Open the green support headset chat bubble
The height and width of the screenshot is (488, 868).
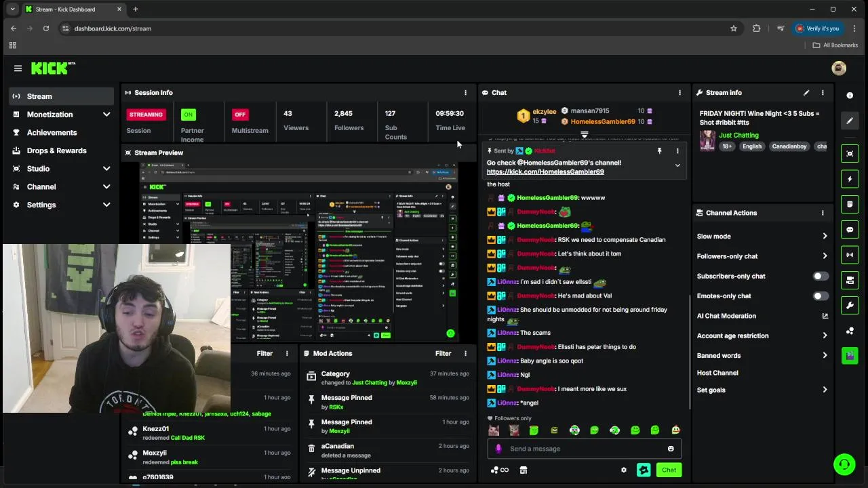pyautogui.click(x=844, y=464)
